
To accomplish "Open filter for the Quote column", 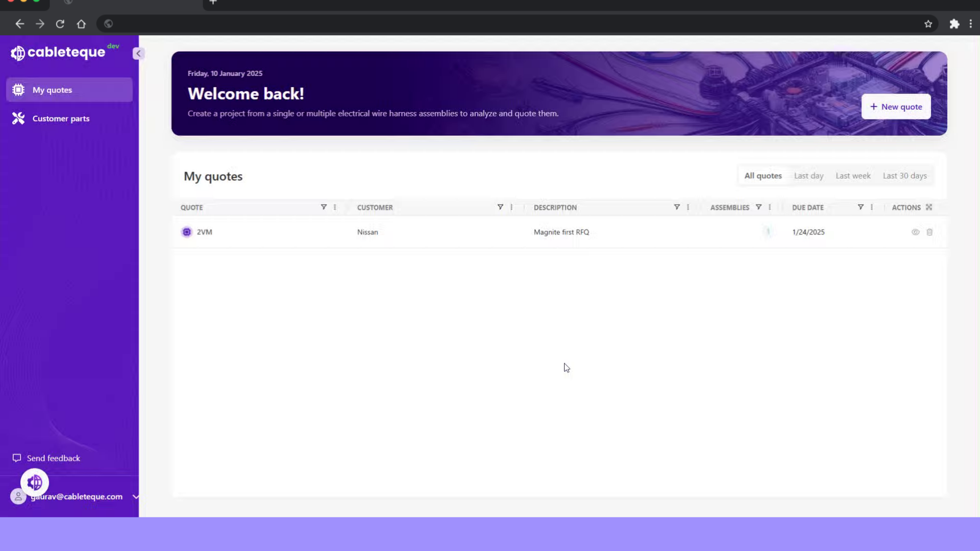I will (x=324, y=207).
